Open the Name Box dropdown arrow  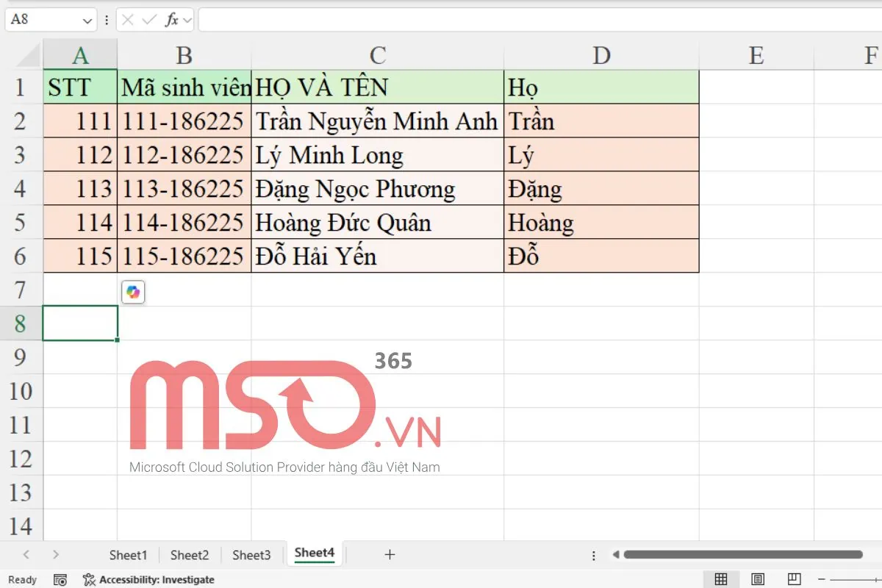click(x=87, y=20)
